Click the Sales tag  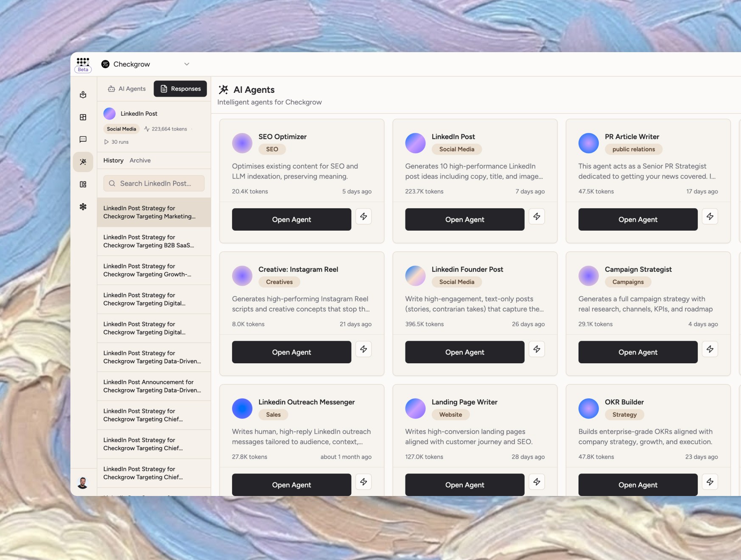(x=273, y=415)
